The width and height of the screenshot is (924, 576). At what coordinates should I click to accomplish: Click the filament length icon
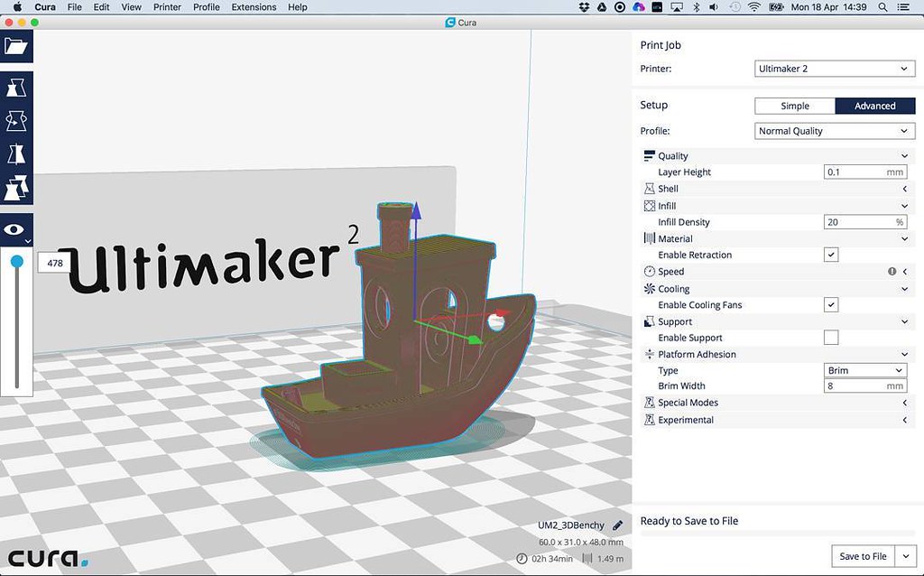coord(587,558)
